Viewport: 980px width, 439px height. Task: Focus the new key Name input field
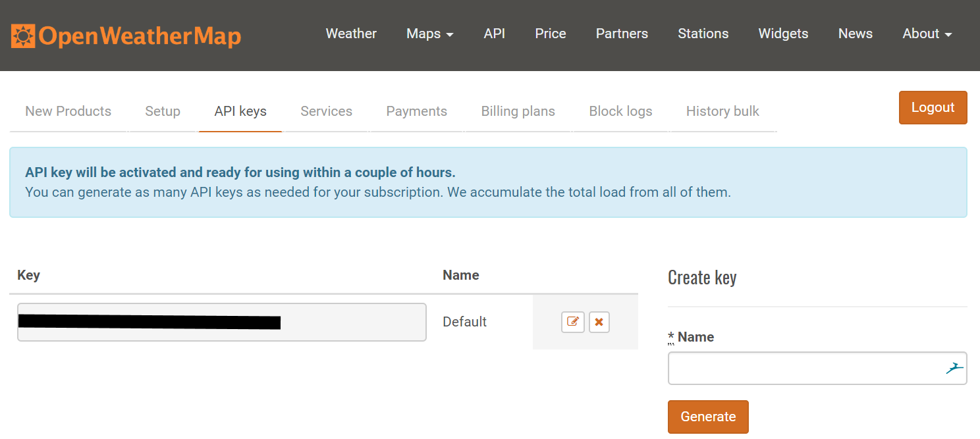tap(817, 368)
